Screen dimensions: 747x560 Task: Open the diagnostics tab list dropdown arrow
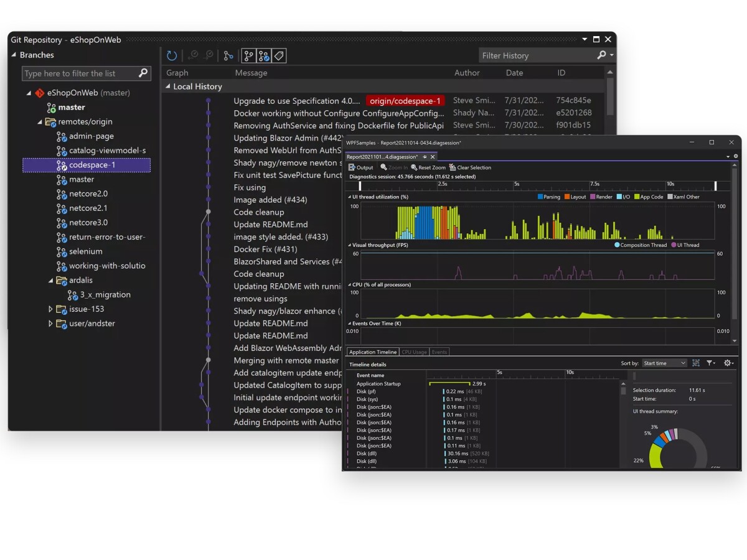tap(728, 156)
